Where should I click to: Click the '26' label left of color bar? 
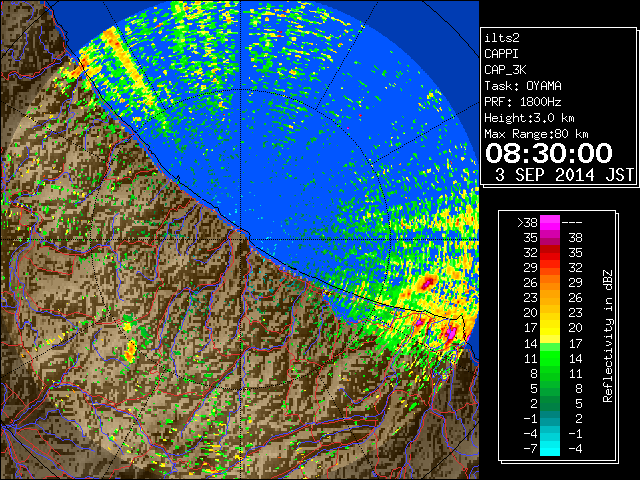coord(531,283)
